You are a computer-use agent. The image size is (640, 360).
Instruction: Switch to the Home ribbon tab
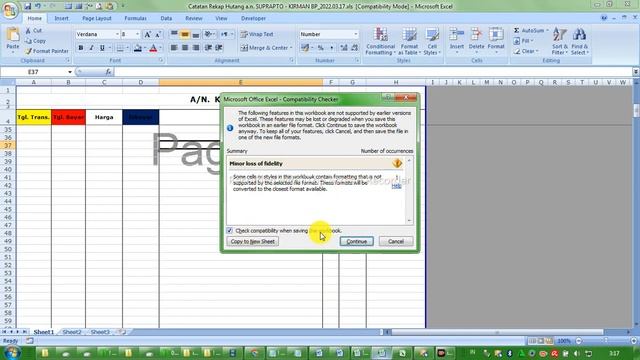[x=35, y=18]
